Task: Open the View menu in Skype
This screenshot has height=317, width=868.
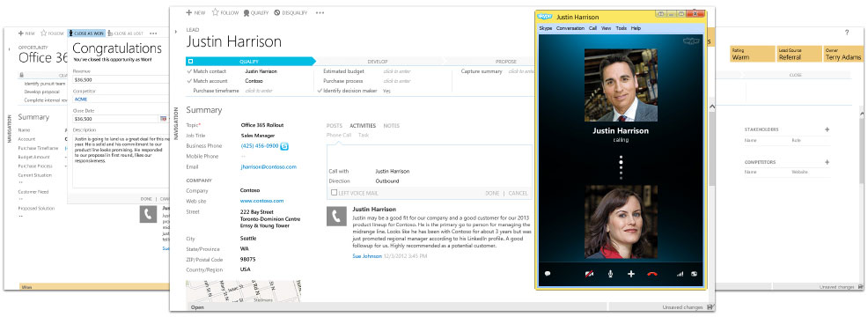Action: click(607, 28)
